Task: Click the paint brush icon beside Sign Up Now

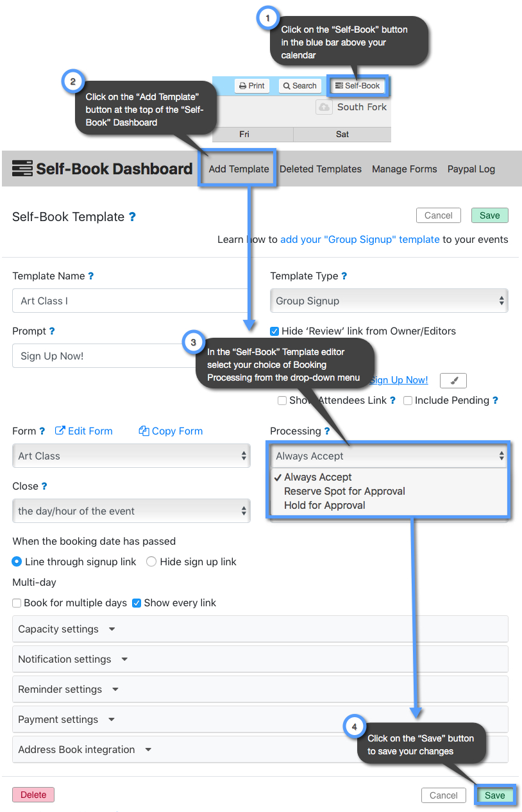Action: 453,380
